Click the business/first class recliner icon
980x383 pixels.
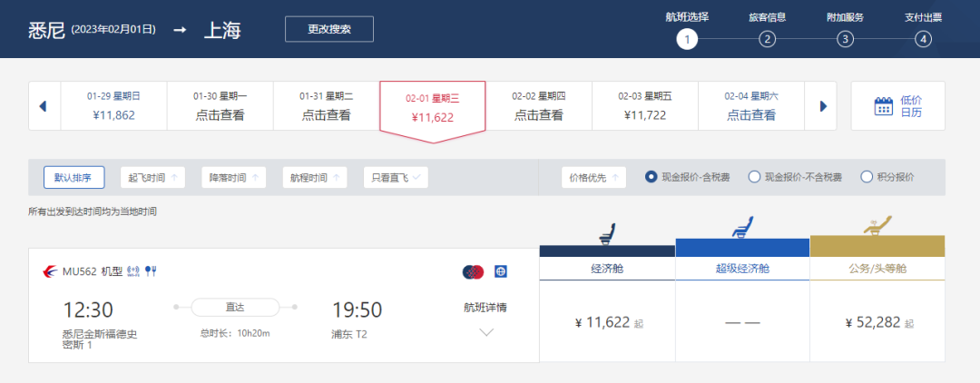click(877, 223)
